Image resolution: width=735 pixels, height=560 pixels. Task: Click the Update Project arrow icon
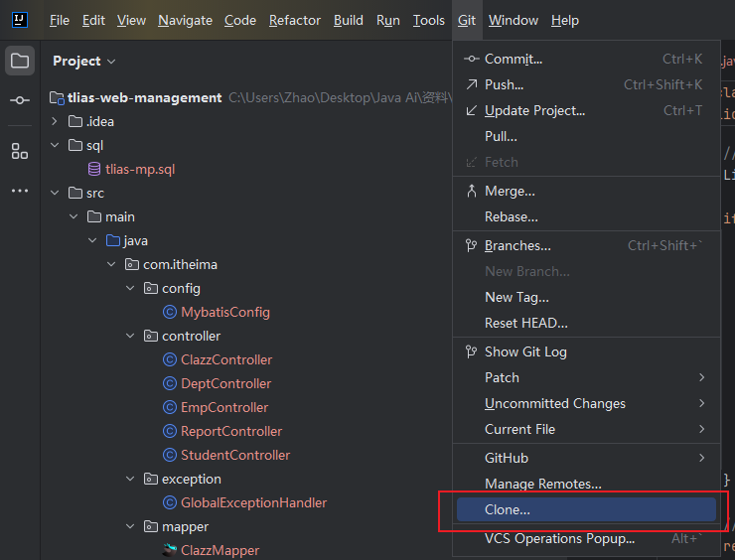472,110
